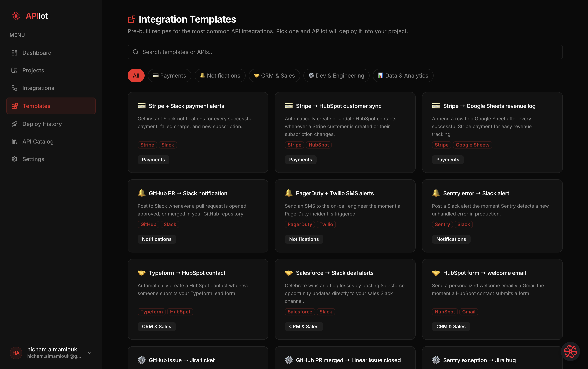Expand the hicham almamlouk account chevron
Image resolution: width=588 pixels, height=369 pixels.
pyautogui.click(x=90, y=353)
